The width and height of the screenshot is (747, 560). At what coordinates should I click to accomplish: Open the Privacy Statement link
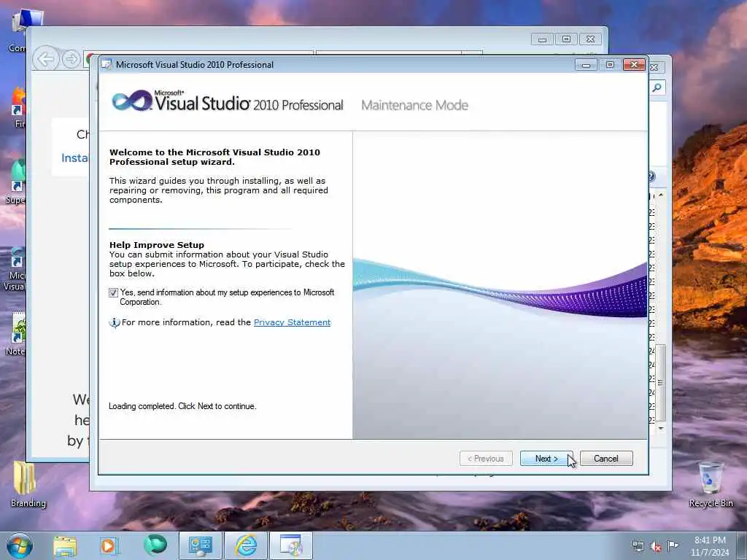(292, 322)
